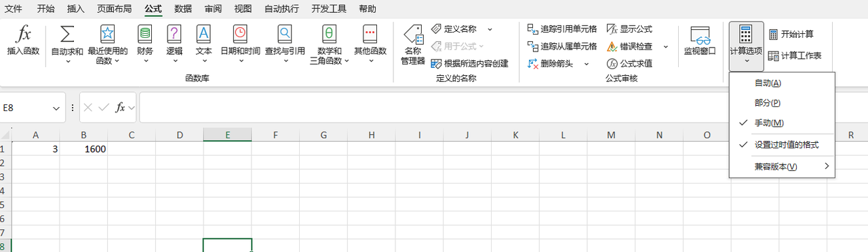Expand the Define Name (定义名称) dropdown arrow
This screenshot has width=868, height=252.
490,29
